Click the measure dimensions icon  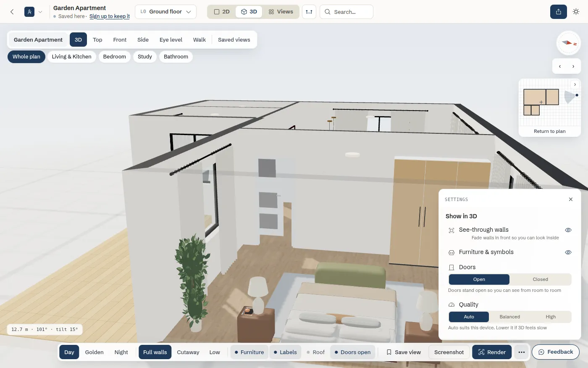pyautogui.click(x=309, y=12)
